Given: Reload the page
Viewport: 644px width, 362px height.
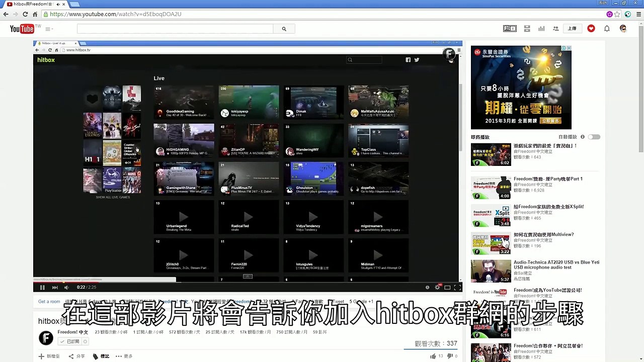Looking at the screenshot, I should click(26, 14).
